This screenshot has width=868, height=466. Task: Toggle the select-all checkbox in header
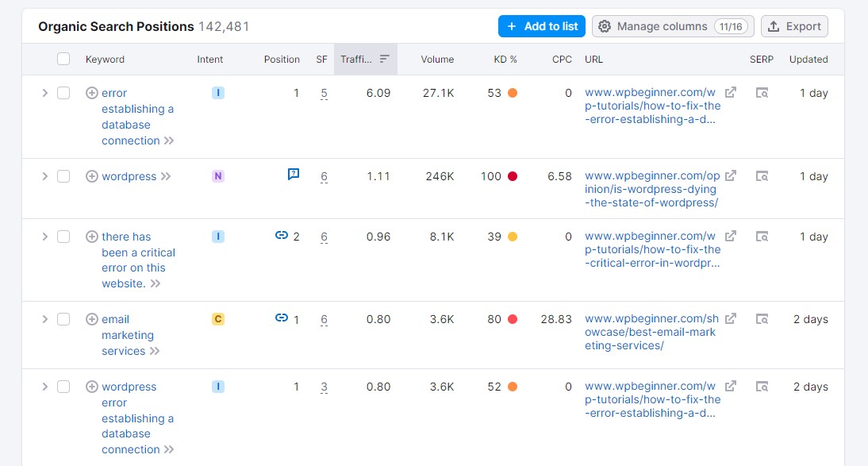pos(63,59)
